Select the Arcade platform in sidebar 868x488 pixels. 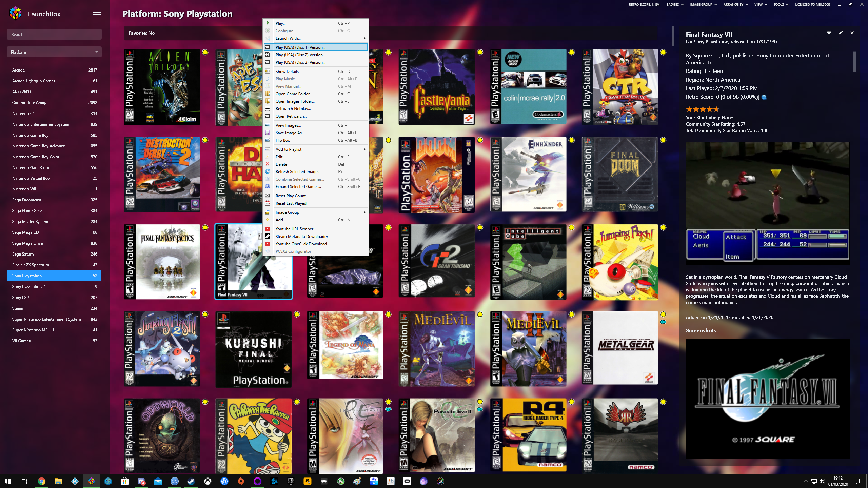coord(54,70)
